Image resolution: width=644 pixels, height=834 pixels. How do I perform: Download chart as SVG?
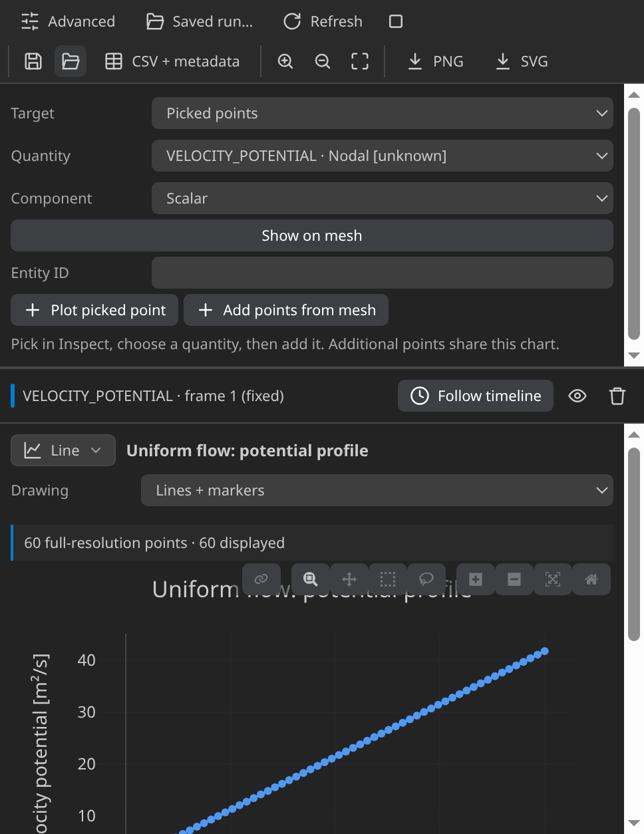(x=522, y=61)
